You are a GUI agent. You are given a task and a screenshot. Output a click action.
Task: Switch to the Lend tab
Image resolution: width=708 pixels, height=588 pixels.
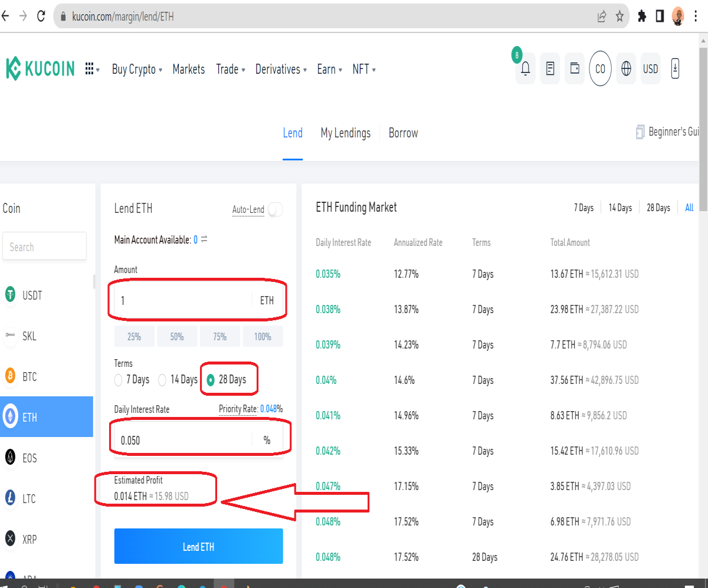293,133
